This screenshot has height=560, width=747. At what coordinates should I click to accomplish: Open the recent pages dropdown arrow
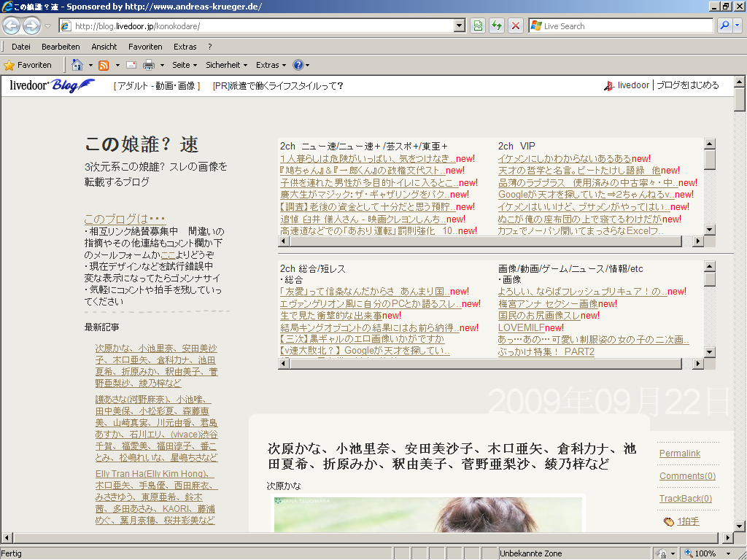click(47, 26)
